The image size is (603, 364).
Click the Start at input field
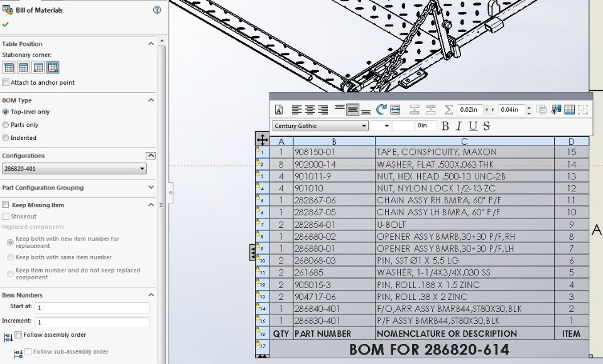pyautogui.click(x=92, y=308)
